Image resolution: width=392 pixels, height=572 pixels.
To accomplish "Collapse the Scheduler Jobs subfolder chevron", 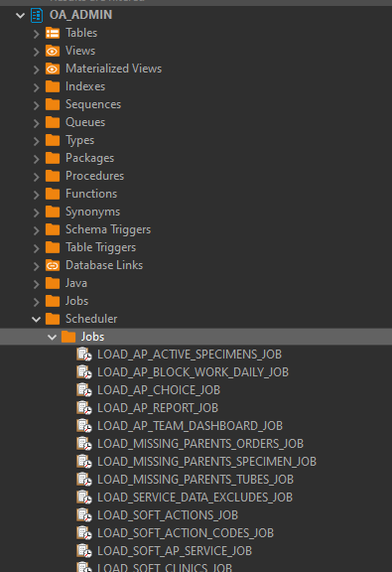I will tap(53, 338).
